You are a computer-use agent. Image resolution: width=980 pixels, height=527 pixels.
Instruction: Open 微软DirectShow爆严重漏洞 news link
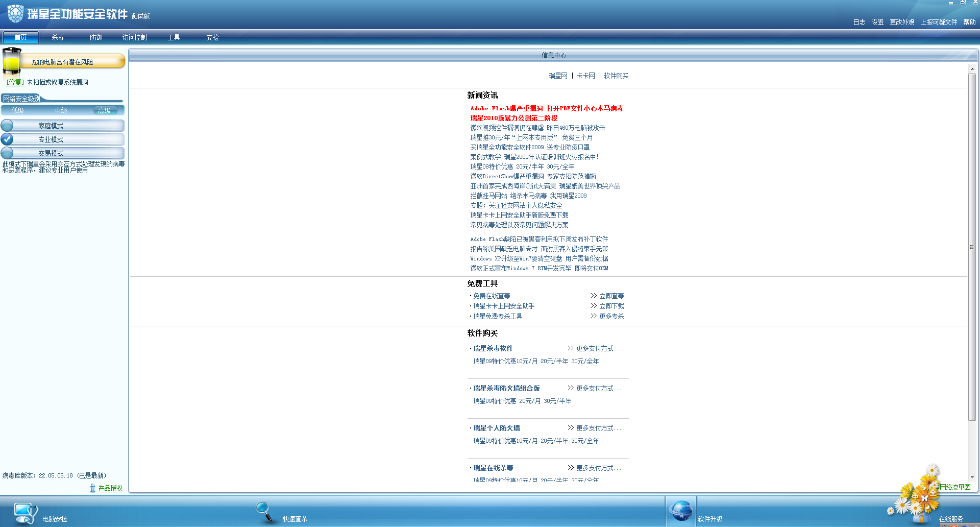533,176
